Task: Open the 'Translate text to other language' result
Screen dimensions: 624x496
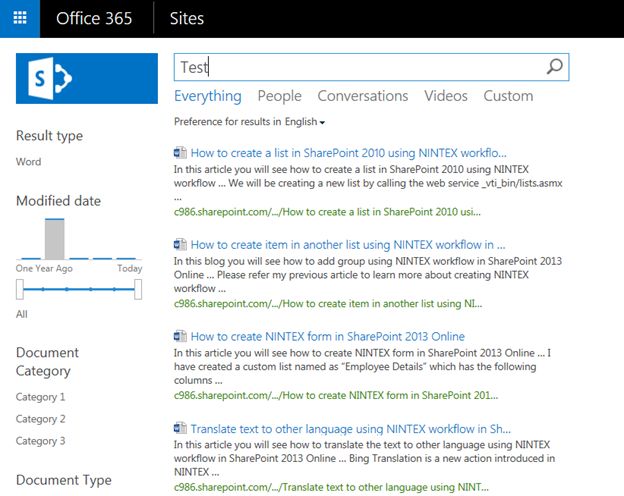Action: click(x=350, y=428)
